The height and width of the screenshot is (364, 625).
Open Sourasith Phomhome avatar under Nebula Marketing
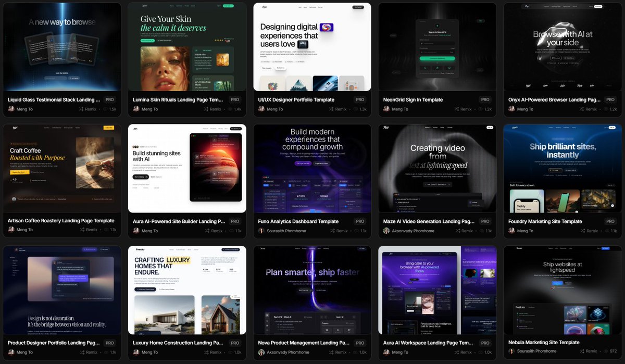point(511,352)
